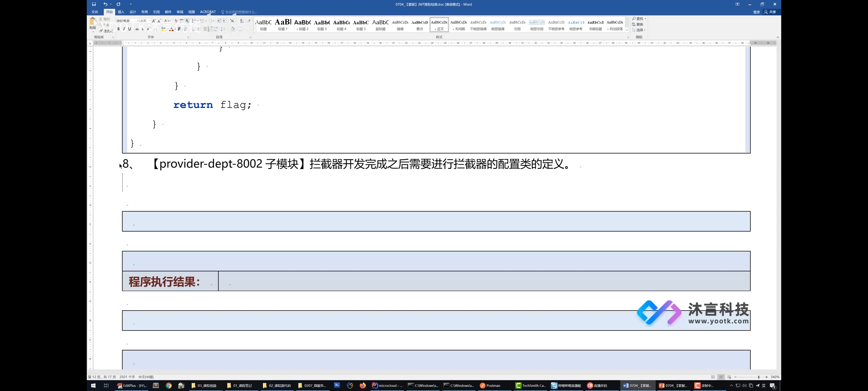Image resolution: width=868 pixels, height=391 pixels.
Task: Switch to the 设计 ribbon tab
Action: 133,12
